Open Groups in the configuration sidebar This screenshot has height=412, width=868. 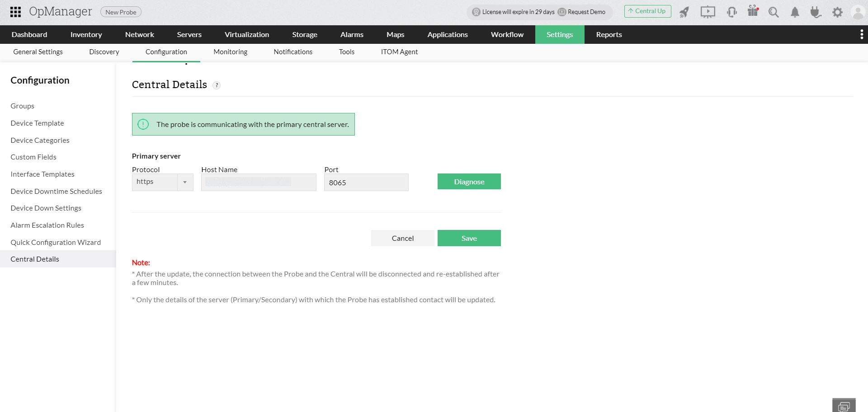(x=23, y=106)
